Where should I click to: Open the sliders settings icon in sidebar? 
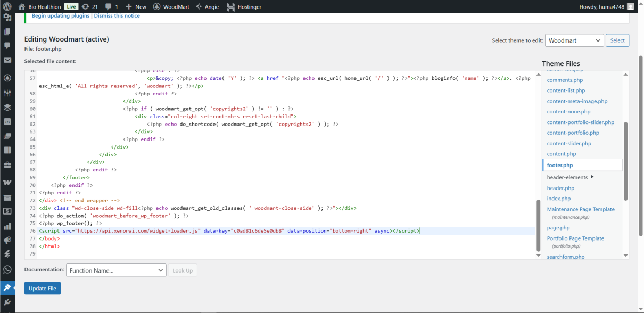click(7, 93)
